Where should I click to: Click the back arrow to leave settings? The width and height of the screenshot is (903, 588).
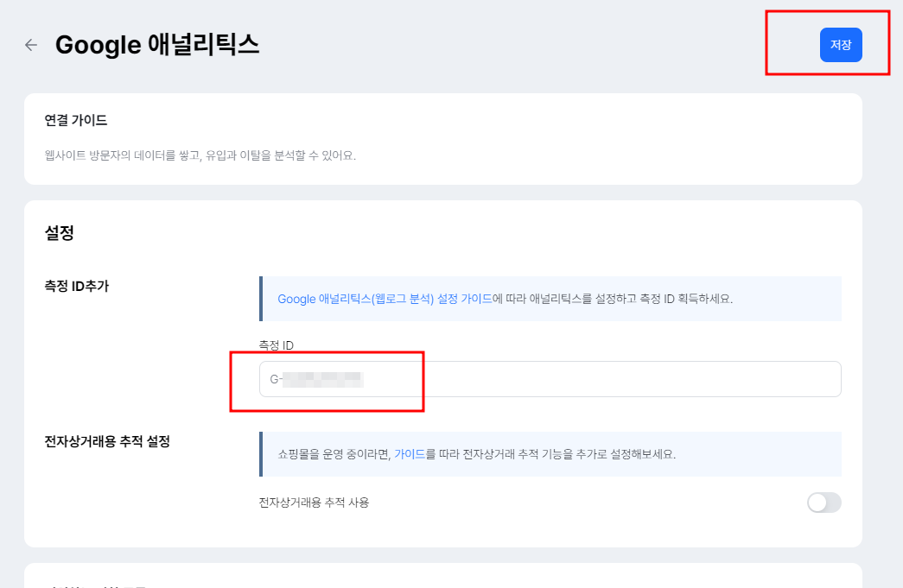pyautogui.click(x=30, y=45)
